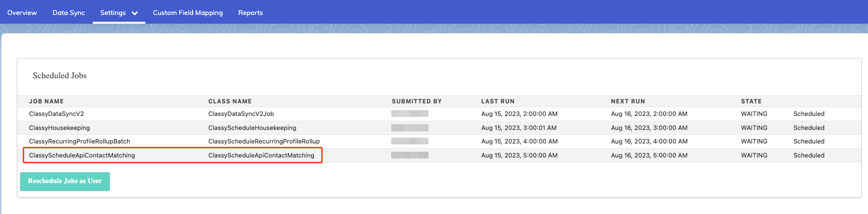Click WAITING state for ClassyHousekeeping

click(x=754, y=128)
